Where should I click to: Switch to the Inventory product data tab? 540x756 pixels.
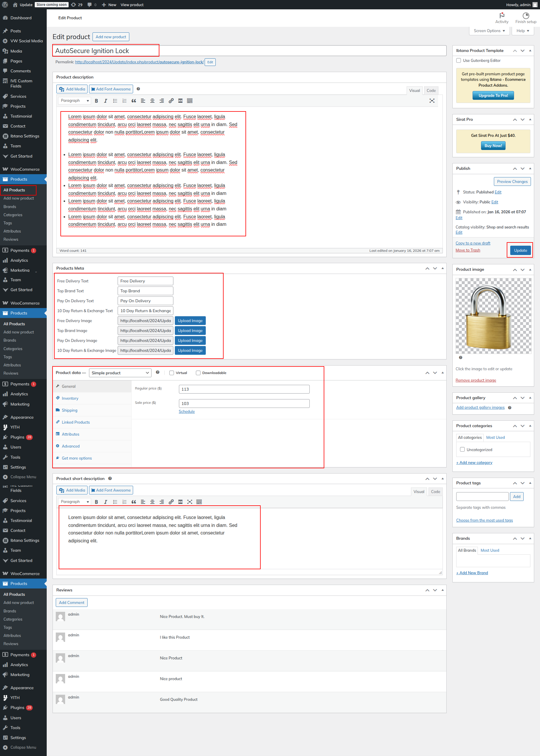pyautogui.click(x=70, y=398)
